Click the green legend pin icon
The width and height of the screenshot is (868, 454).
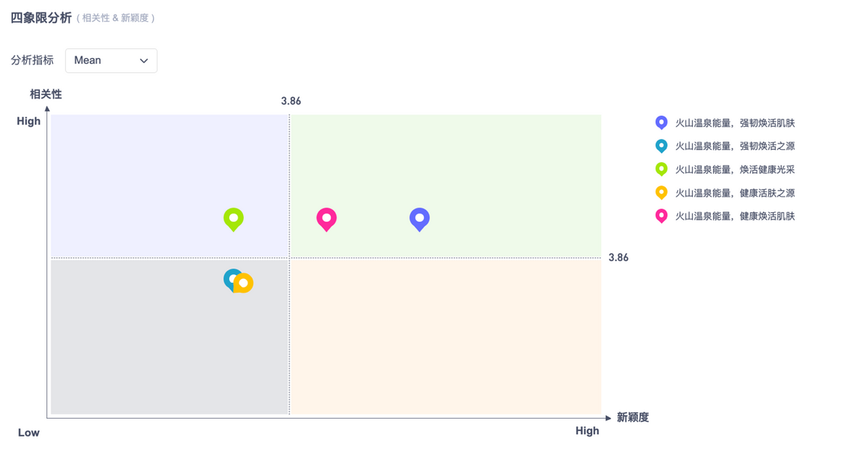coord(661,169)
